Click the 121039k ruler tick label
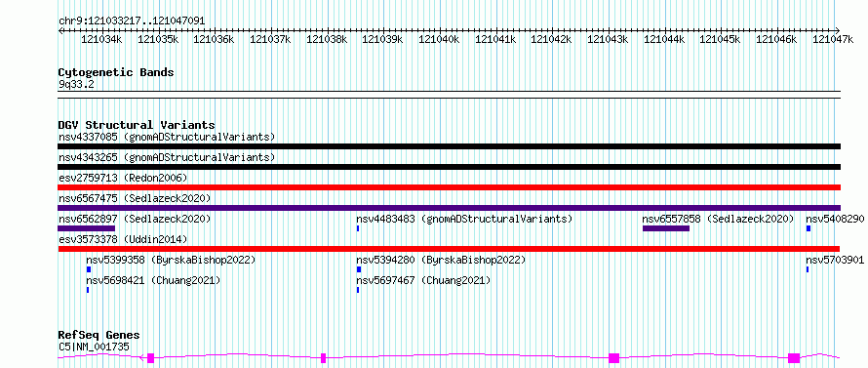 [382, 39]
